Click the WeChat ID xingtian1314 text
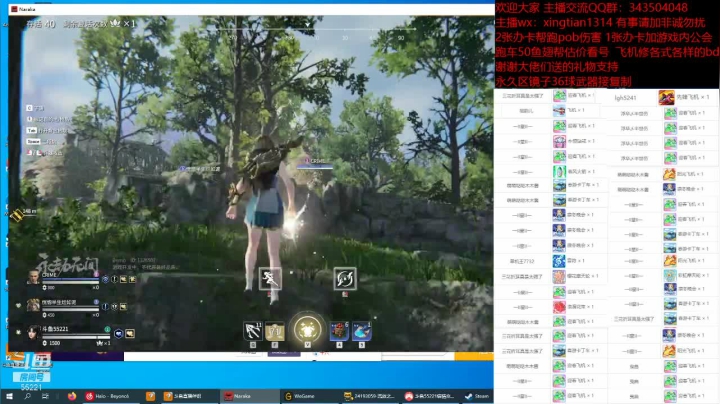720x404 pixels. point(578,22)
